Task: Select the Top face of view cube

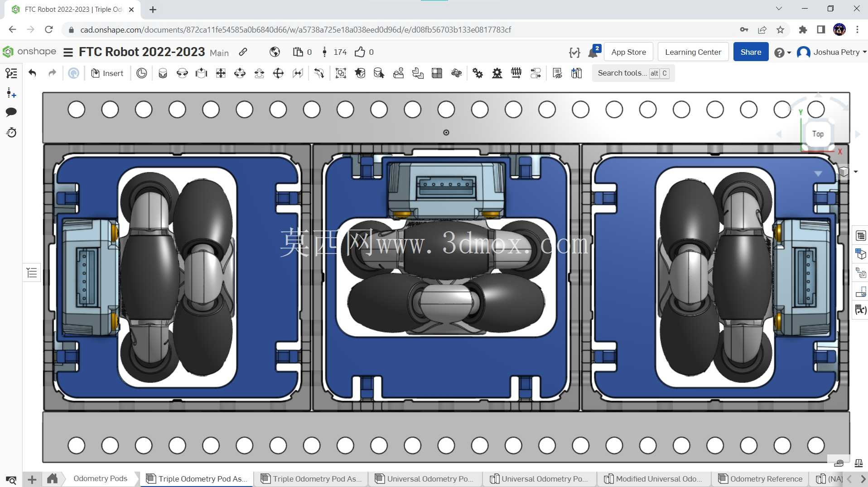Action: click(818, 134)
